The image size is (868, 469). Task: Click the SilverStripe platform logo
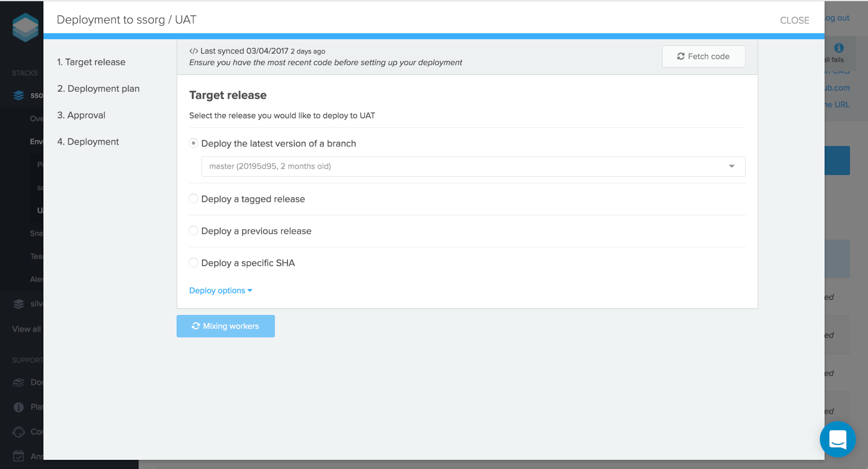click(25, 27)
